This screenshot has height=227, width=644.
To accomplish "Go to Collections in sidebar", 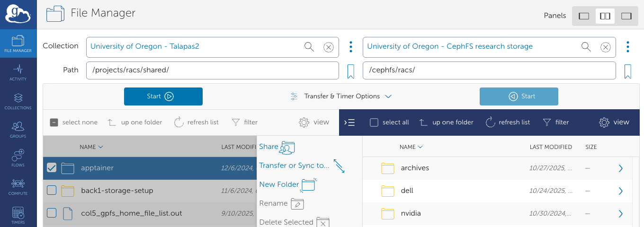I will pos(18,101).
